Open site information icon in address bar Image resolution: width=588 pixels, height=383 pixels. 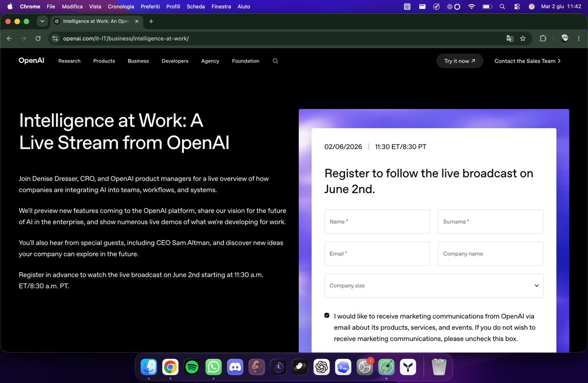[x=55, y=38]
